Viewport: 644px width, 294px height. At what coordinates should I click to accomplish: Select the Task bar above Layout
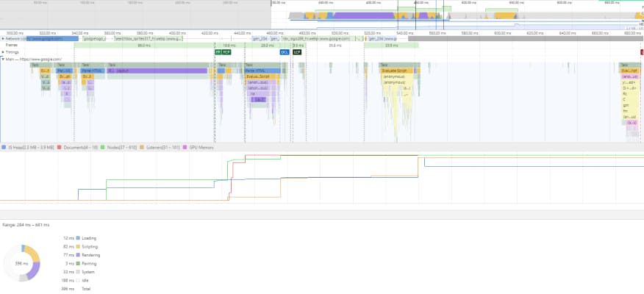[x=158, y=65]
